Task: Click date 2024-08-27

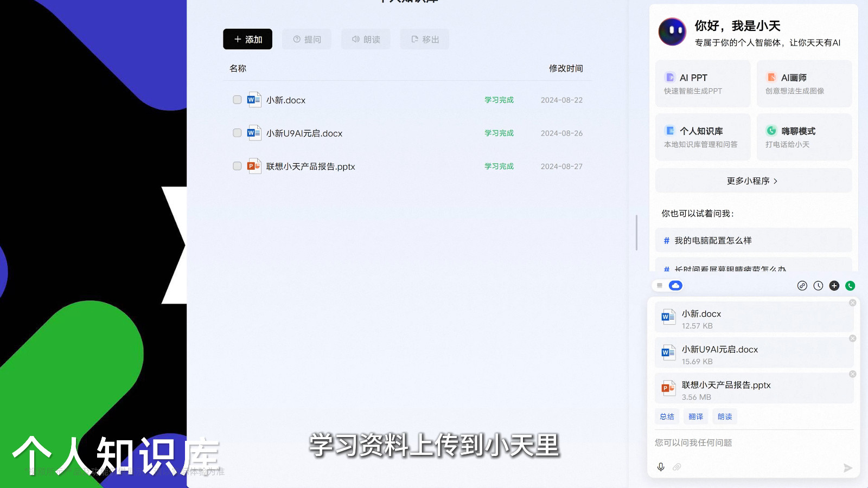Action: tap(561, 166)
